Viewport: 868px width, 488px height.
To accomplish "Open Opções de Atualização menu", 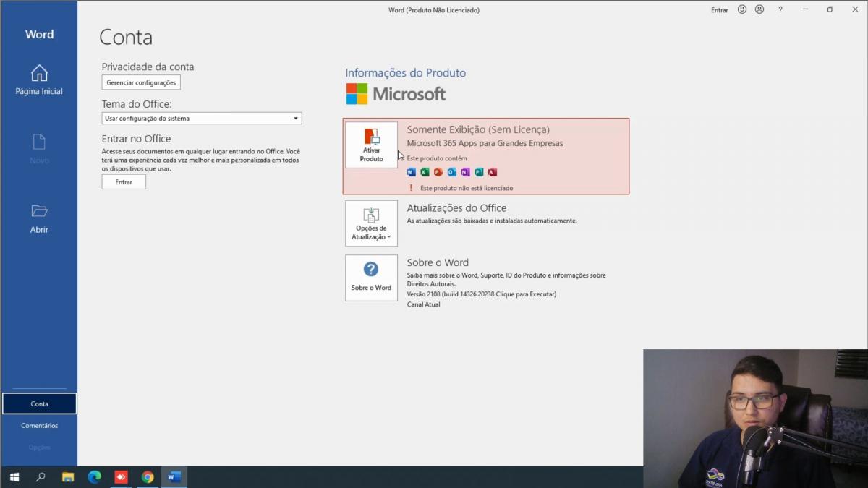I will tap(371, 223).
